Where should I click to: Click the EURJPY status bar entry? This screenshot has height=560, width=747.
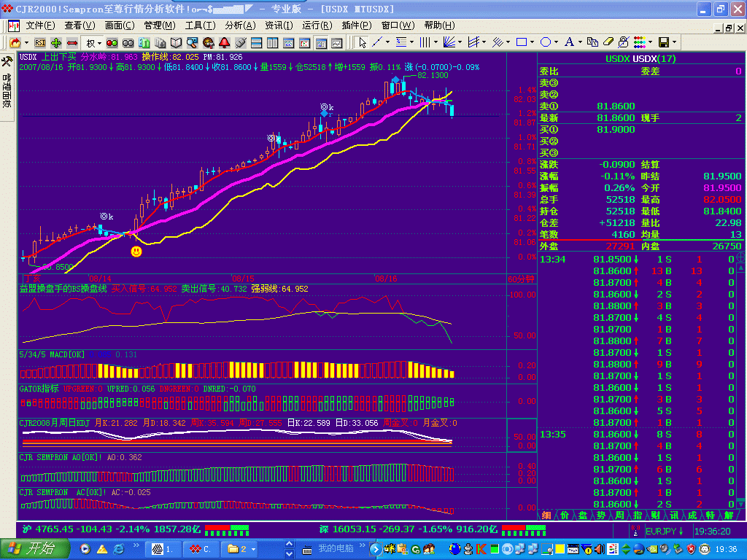point(665,531)
